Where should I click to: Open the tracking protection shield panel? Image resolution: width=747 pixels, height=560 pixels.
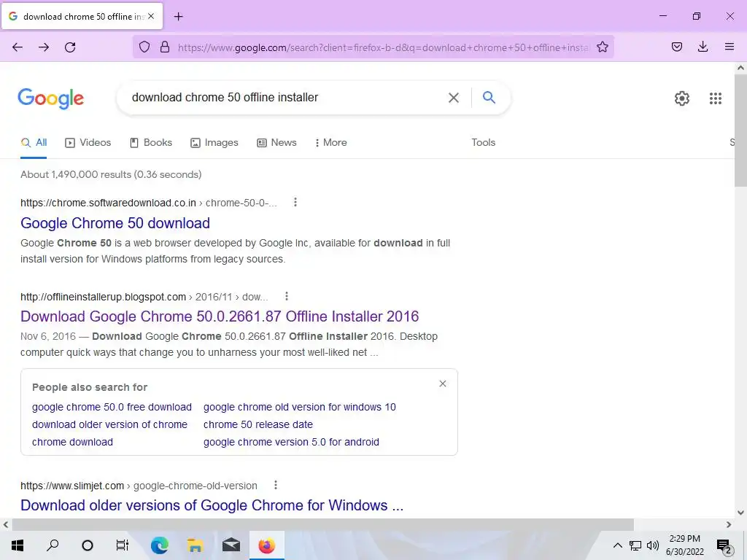[x=144, y=47]
